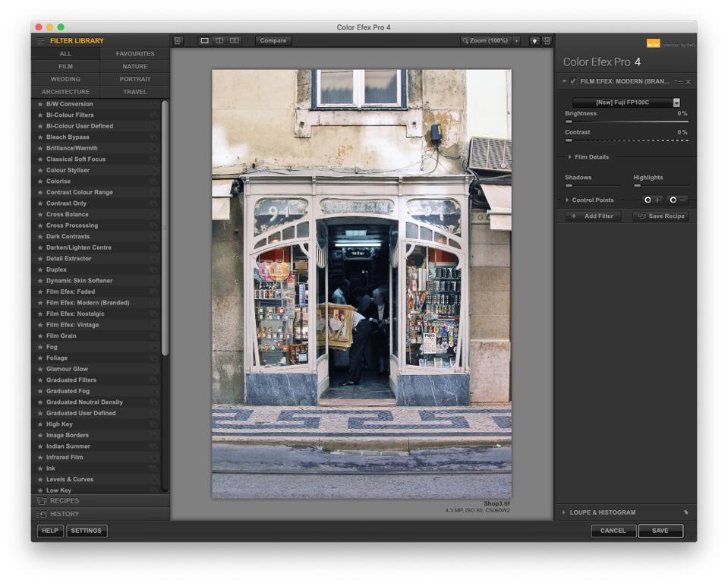This screenshot has width=728, height=583.
Task: Click the background brightness lightbulb icon
Action: (x=534, y=40)
